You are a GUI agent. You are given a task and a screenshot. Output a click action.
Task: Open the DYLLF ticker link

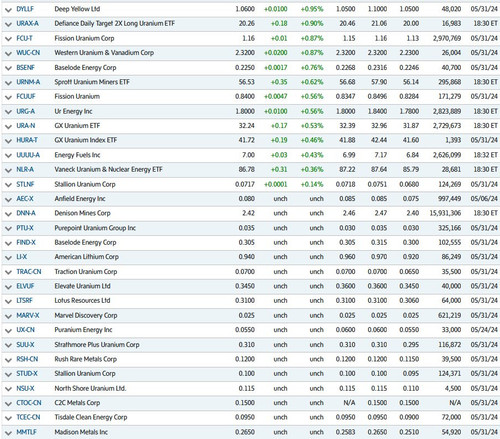coord(25,9)
